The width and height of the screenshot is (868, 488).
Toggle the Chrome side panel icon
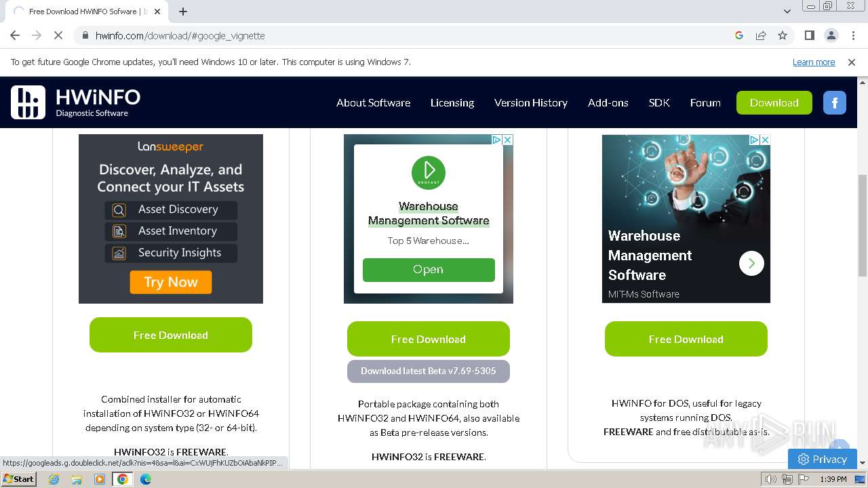point(809,35)
